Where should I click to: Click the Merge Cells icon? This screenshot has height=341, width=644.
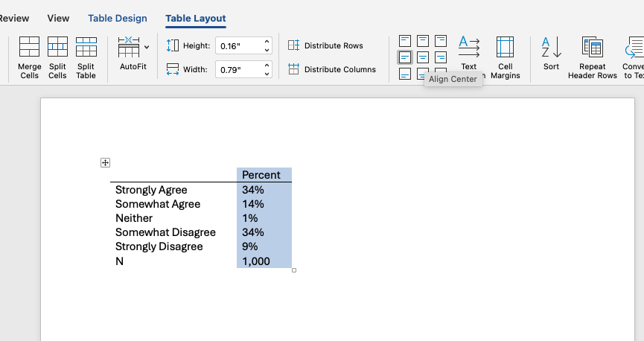coord(29,48)
